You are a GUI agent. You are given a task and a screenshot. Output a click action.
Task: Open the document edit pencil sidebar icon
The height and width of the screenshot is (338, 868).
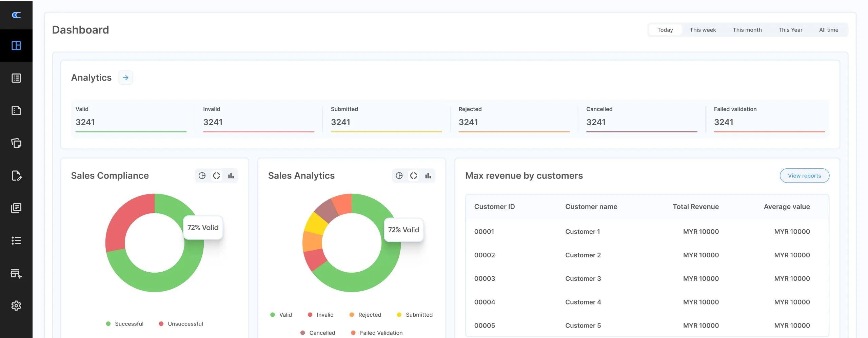click(16, 176)
